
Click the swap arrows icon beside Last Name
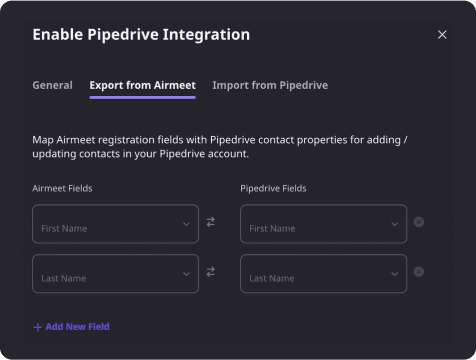coord(211,272)
